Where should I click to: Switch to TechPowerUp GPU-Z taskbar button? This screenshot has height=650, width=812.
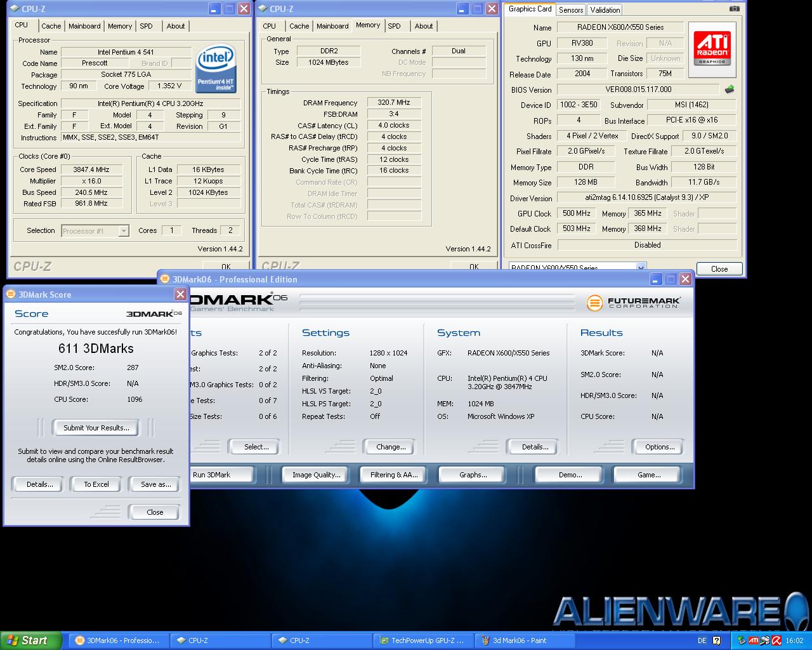[424, 640]
